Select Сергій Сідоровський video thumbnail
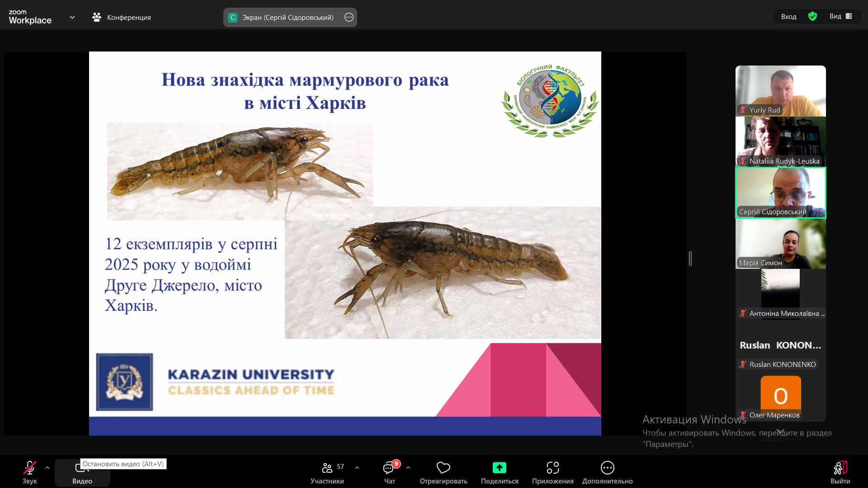This screenshot has height=488, width=868. pyautogui.click(x=781, y=193)
